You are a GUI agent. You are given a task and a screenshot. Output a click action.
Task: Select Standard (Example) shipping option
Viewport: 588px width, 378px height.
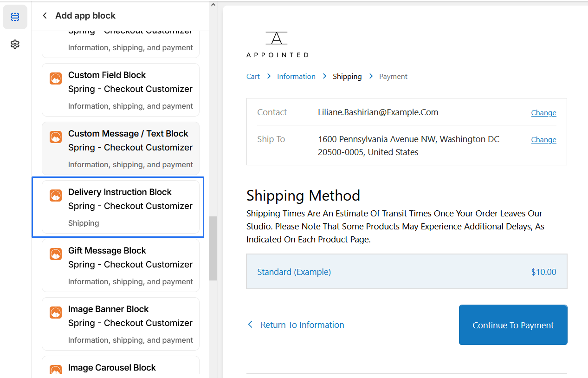coord(406,272)
